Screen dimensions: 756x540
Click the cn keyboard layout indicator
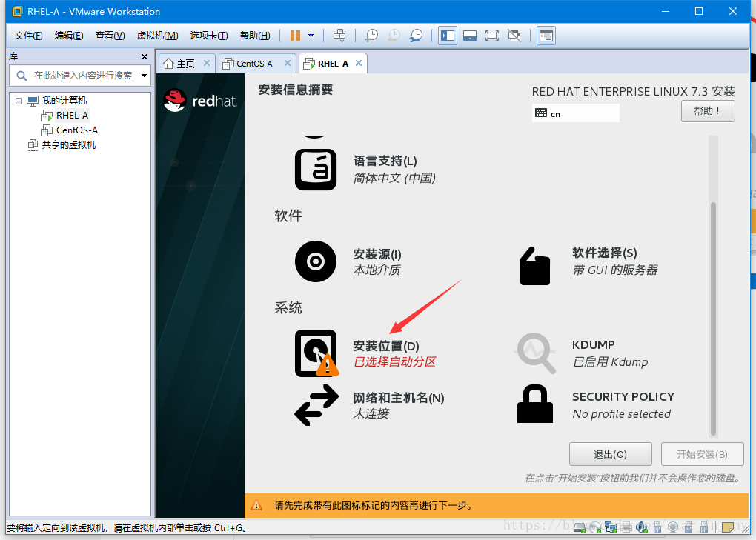575,113
